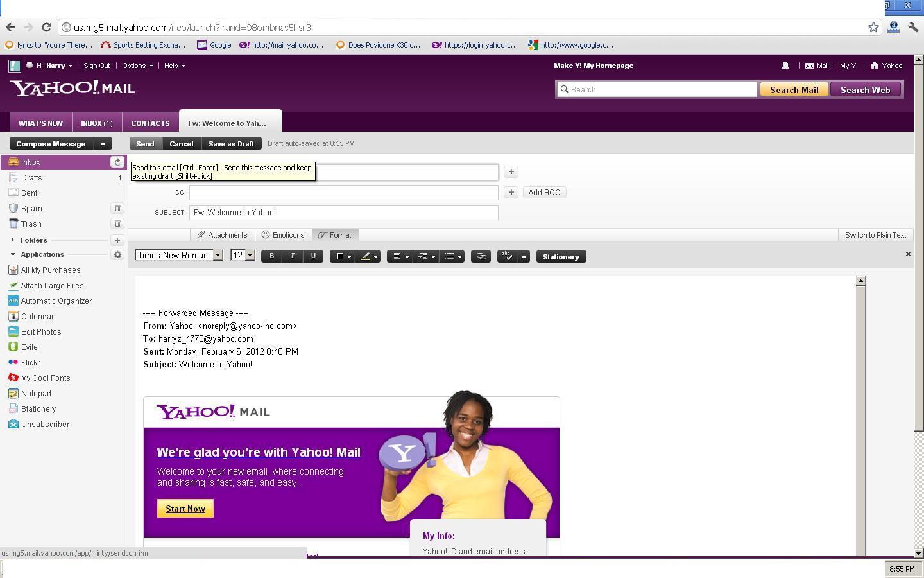The image size is (924, 578).
Task: Open the Applications settings gear
Action: (117, 255)
